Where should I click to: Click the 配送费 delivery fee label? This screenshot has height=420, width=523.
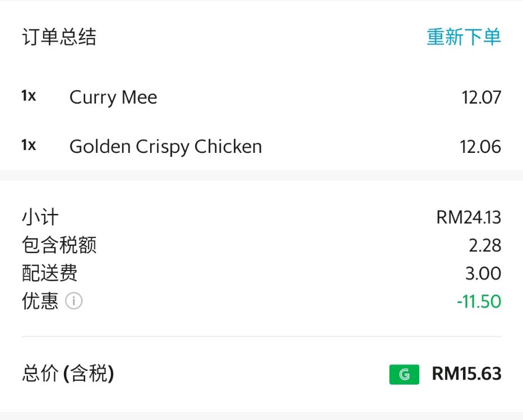[50, 273]
